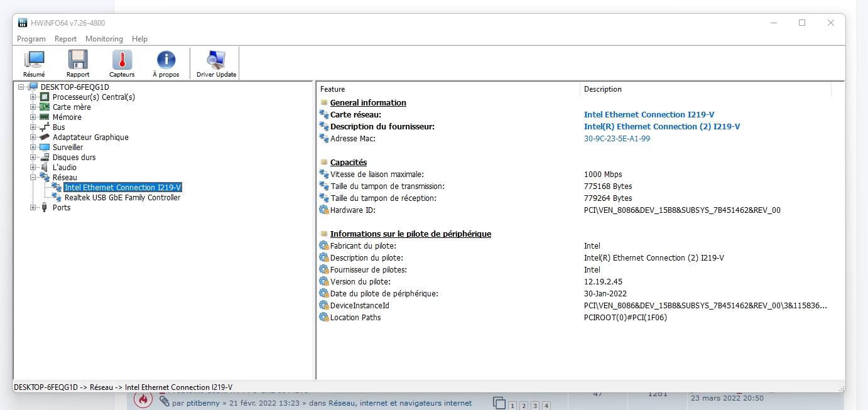868x410 pixels.
Task: Click the Surveiller monitor icon
Action: click(x=45, y=148)
